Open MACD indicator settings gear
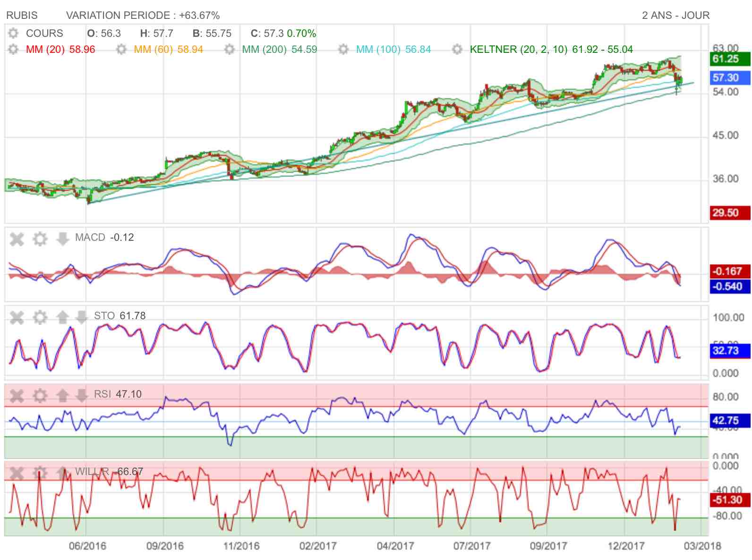 40,239
